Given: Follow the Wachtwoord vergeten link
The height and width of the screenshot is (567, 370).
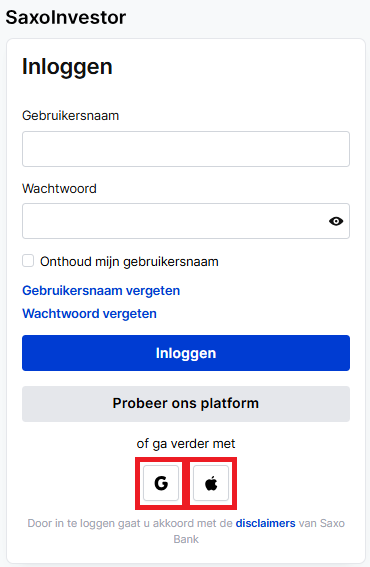Looking at the screenshot, I should (89, 314).
